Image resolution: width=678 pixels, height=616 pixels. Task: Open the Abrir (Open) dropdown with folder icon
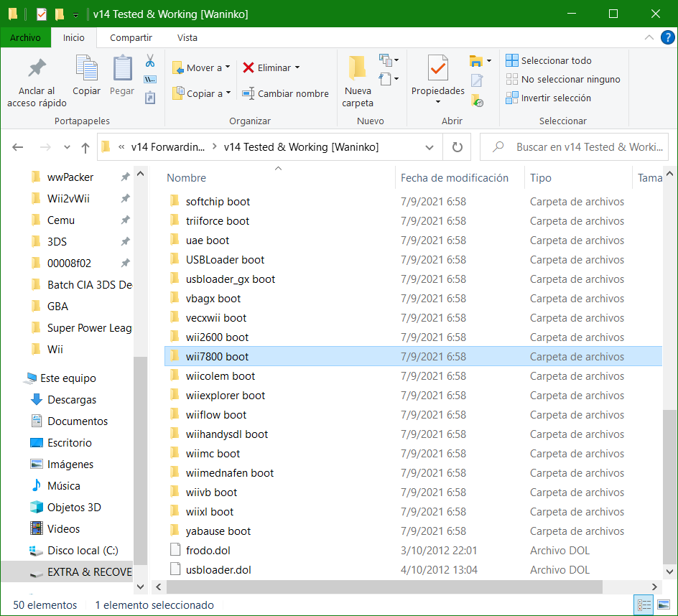click(480, 61)
